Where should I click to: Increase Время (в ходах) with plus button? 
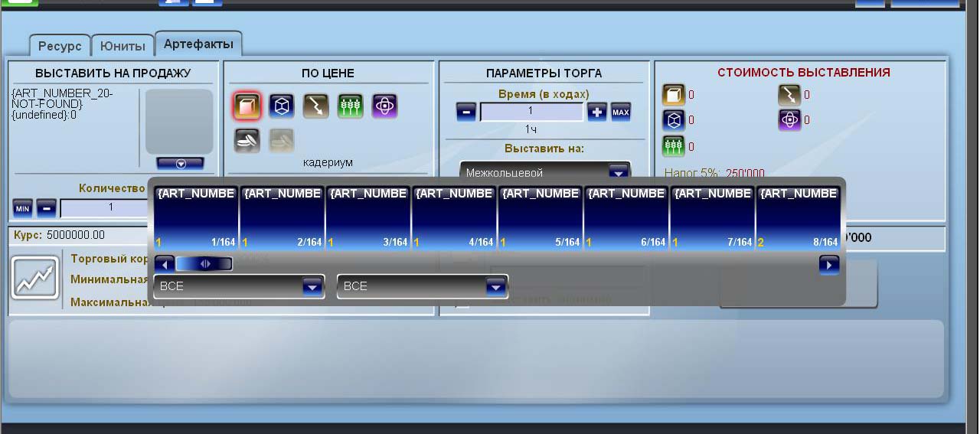coord(597,112)
